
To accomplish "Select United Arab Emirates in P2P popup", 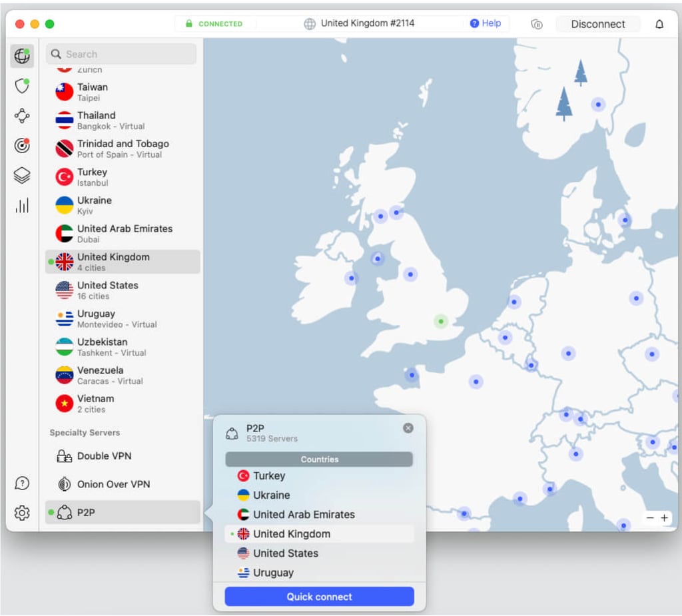I will (319, 514).
